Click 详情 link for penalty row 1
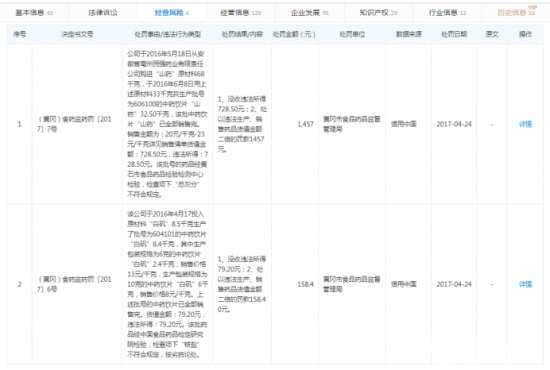 (525, 124)
